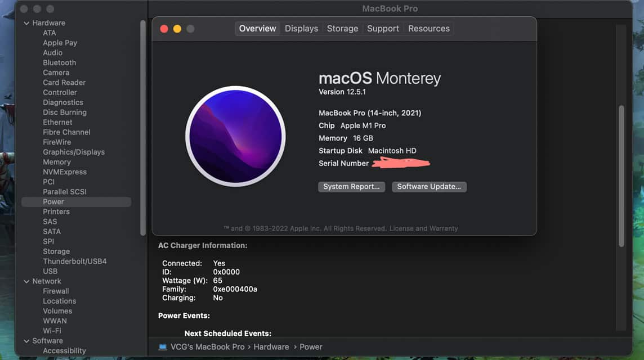
Task: Close the About This Mac window
Action: (164, 29)
